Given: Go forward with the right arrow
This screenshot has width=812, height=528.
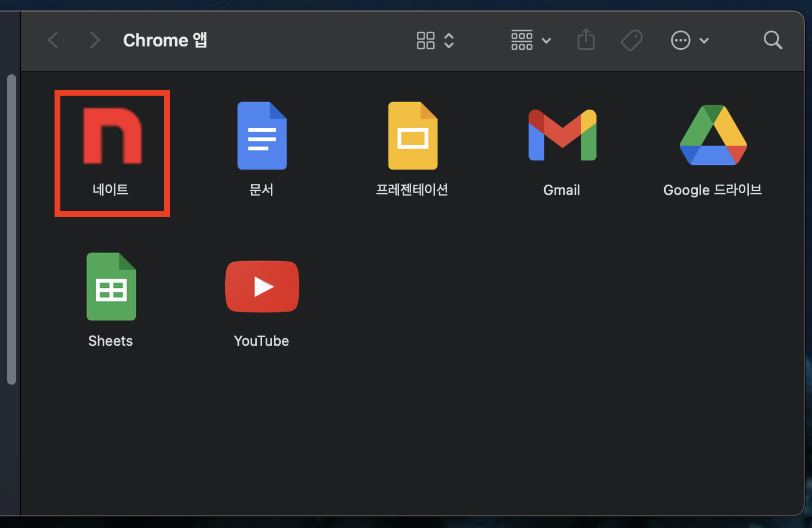Looking at the screenshot, I should click(95, 40).
